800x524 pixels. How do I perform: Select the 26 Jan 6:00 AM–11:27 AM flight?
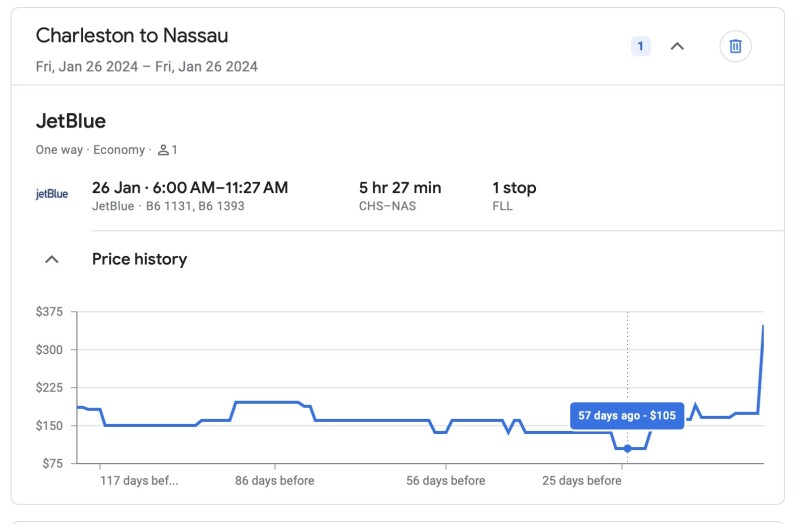190,188
